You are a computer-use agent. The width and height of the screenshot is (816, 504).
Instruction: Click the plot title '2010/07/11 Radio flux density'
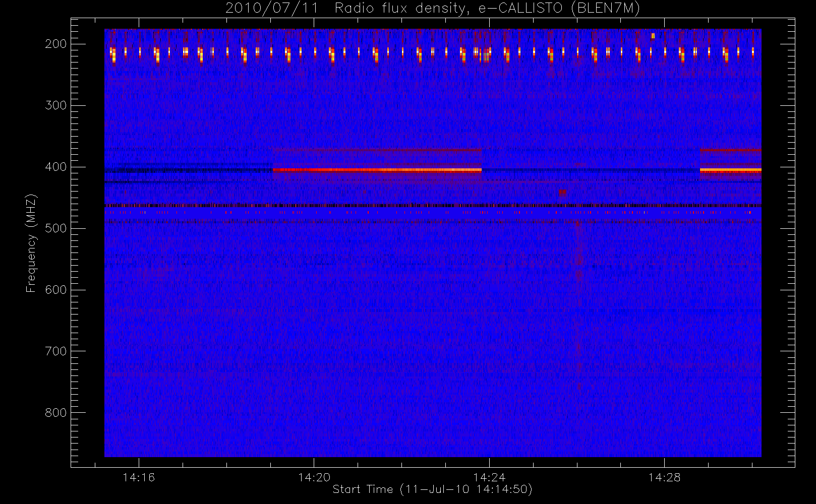point(345,8)
